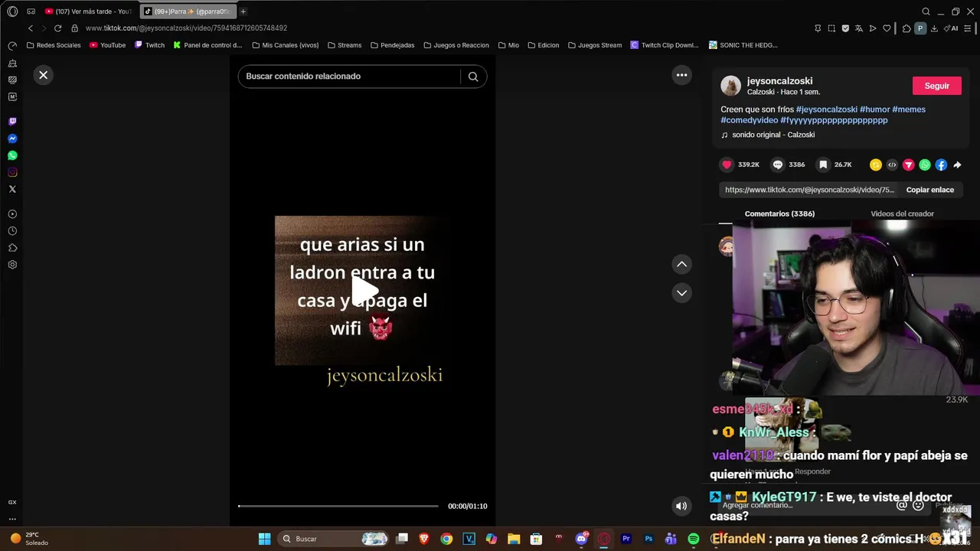Open WhatsApp in Opera sidebar
980x551 pixels.
12,155
